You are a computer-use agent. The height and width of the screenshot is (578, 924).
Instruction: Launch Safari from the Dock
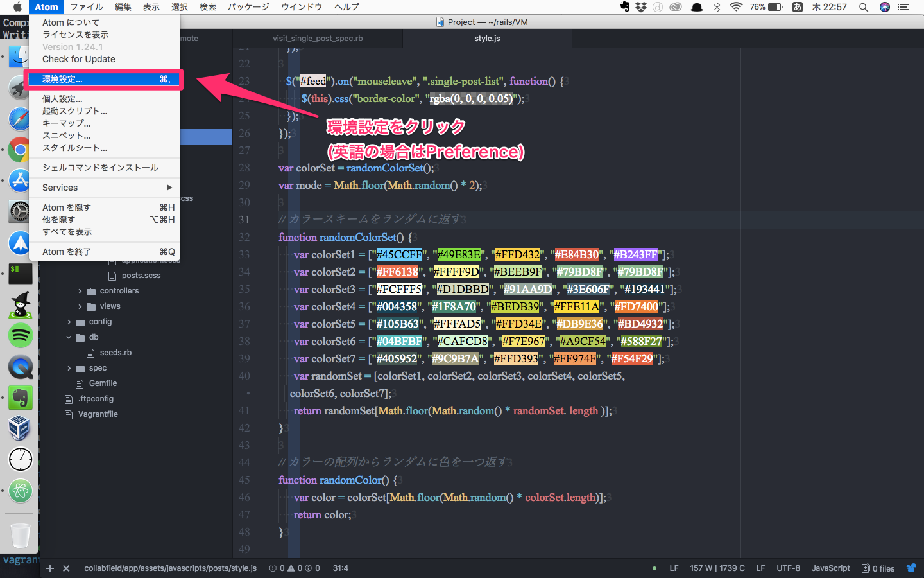click(20, 119)
